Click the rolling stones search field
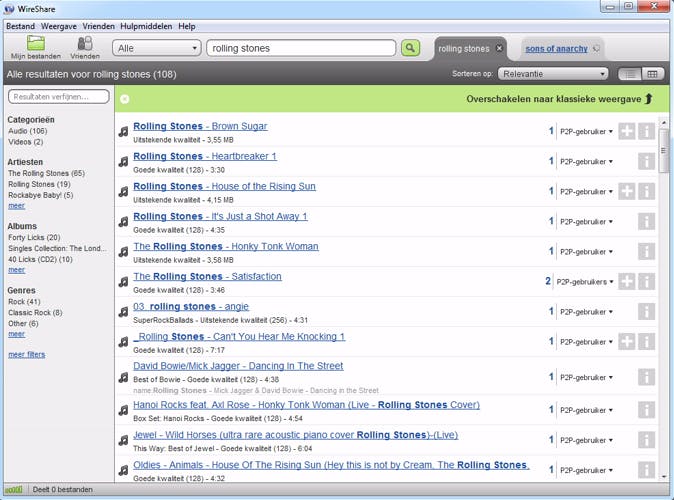 pyautogui.click(x=301, y=48)
